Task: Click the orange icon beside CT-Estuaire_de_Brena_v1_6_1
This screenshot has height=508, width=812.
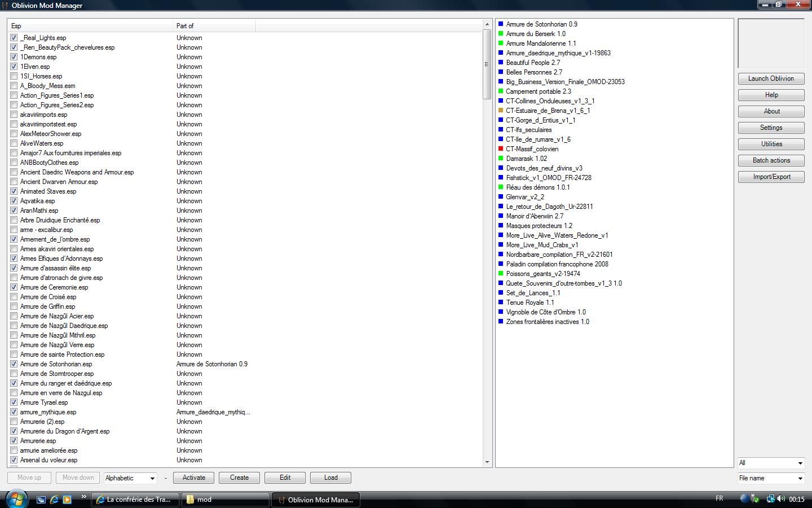Action: pos(501,111)
